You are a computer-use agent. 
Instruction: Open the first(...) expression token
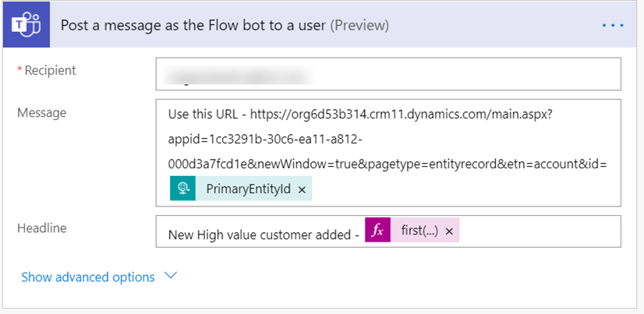(x=417, y=231)
